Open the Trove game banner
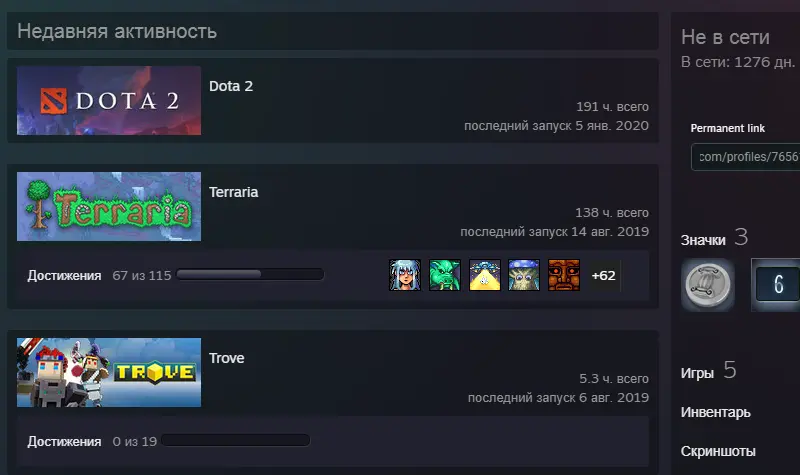 (109, 372)
